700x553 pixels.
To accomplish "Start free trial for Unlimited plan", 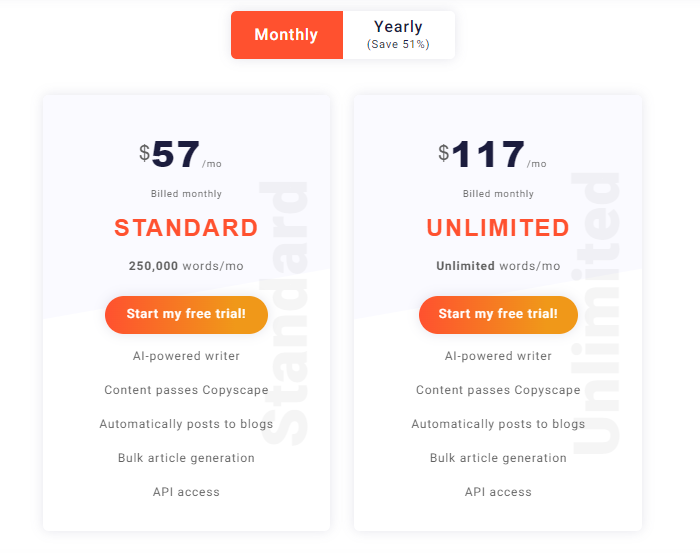I will [x=498, y=314].
